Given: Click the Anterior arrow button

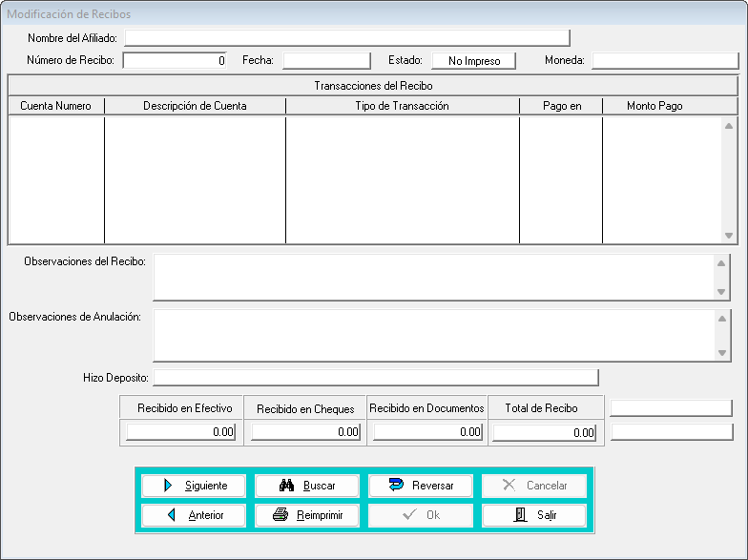Looking at the screenshot, I should point(194,515).
